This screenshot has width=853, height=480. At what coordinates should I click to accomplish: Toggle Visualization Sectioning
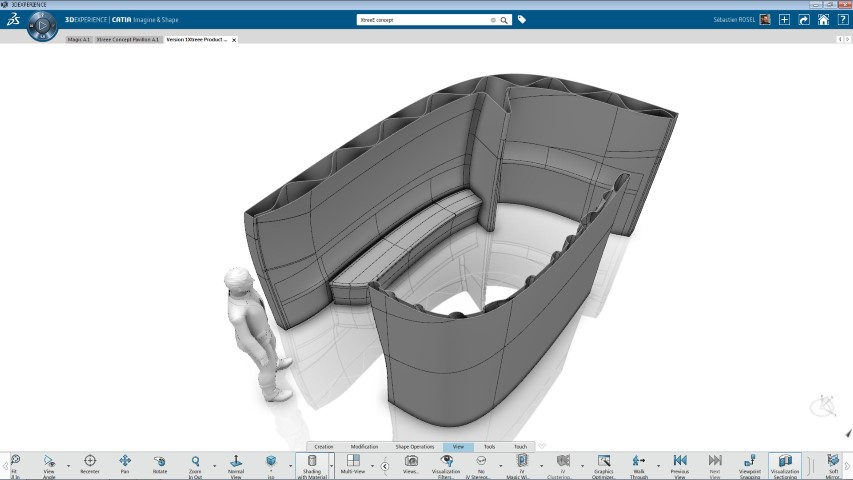coord(785,461)
